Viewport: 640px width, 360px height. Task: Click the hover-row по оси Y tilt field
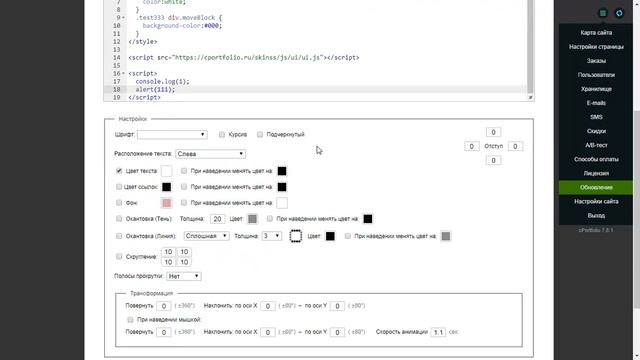[337, 332]
